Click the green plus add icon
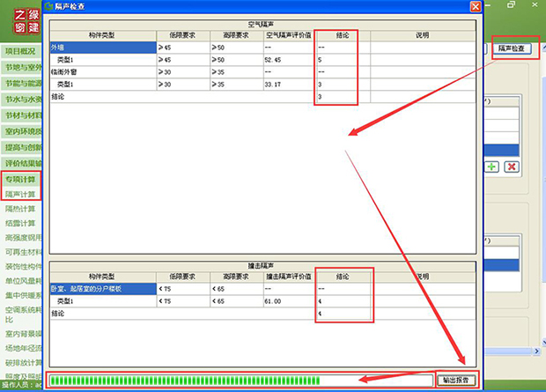Image resolution: width=546 pixels, height=392 pixels. click(491, 166)
